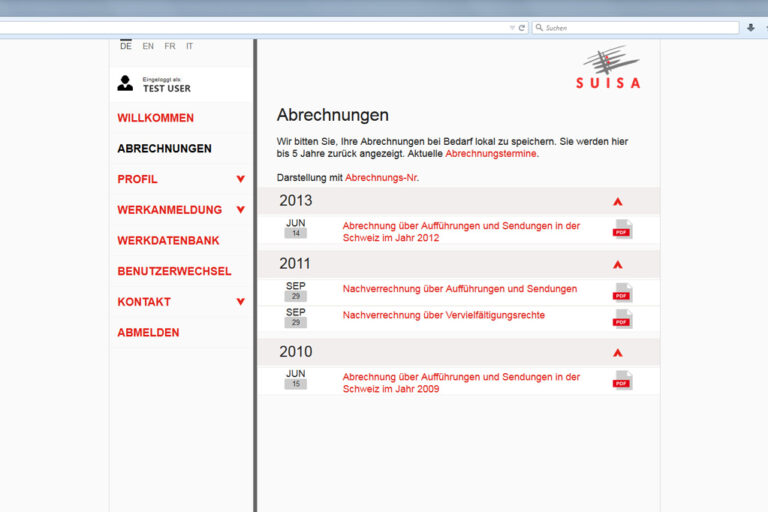Expand the Kontakt submenu arrow
Viewport: 768px width, 512px height.
tap(240, 302)
